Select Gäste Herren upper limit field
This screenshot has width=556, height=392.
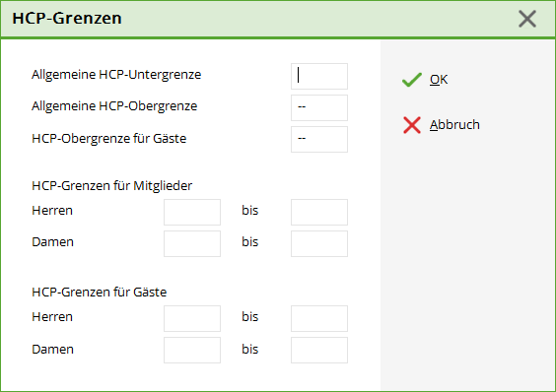pos(319,318)
